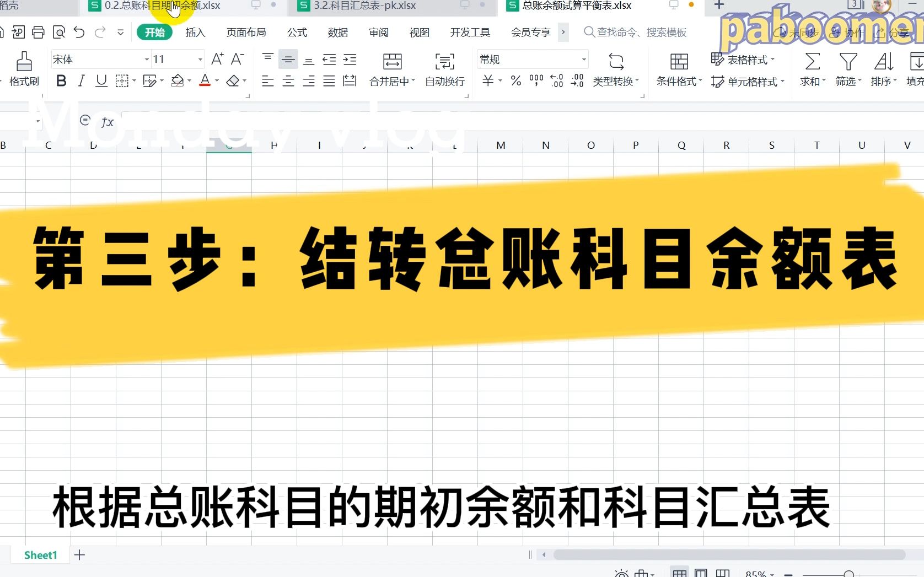Screen dimensions: 924x577
Task: Switch to 3.2科目汇总表-pk.xlsx document tab
Action: (x=391, y=6)
